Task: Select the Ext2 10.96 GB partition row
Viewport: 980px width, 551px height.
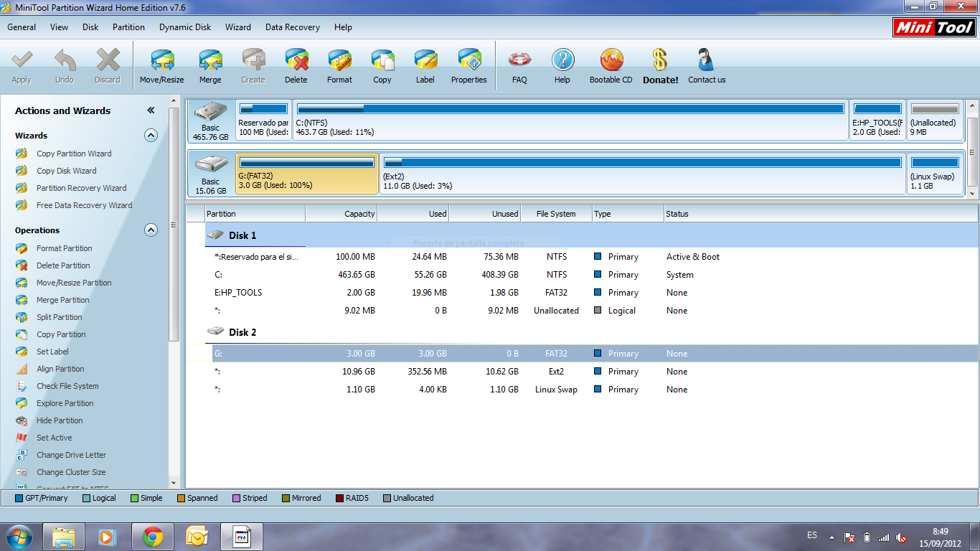Action: tap(582, 372)
